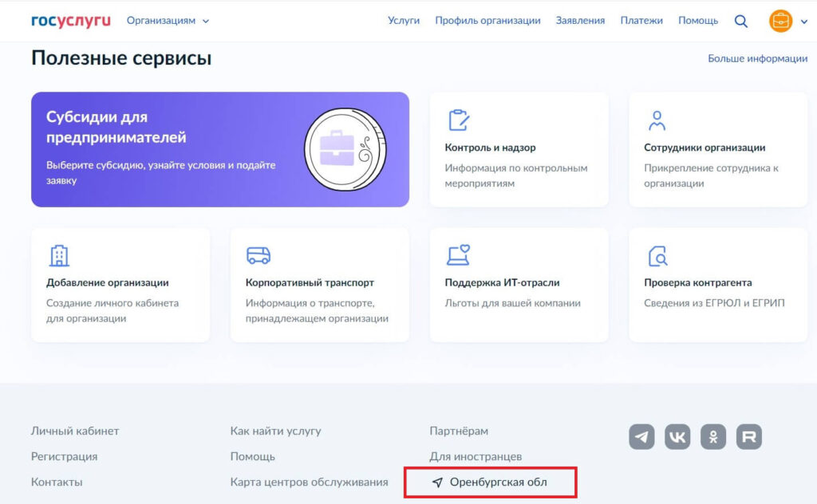Viewport: 817px width, 504px height.
Task: Open the Организациям dropdown
Action: 168,21
